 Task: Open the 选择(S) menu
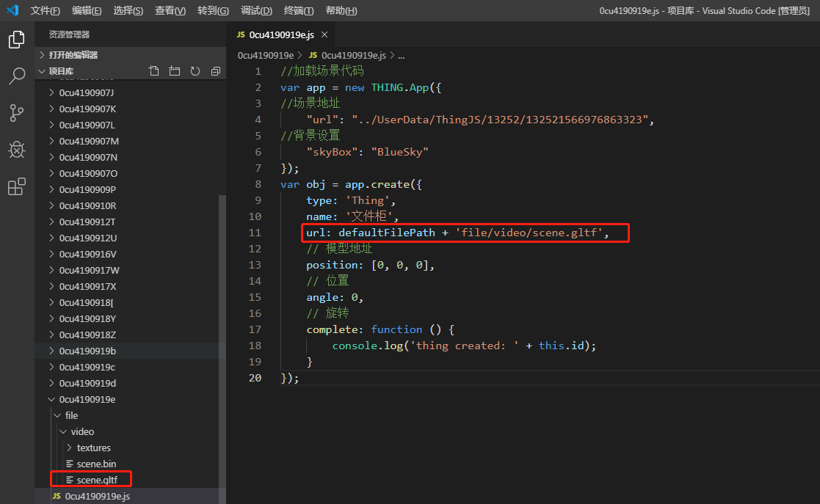[128, 10]
